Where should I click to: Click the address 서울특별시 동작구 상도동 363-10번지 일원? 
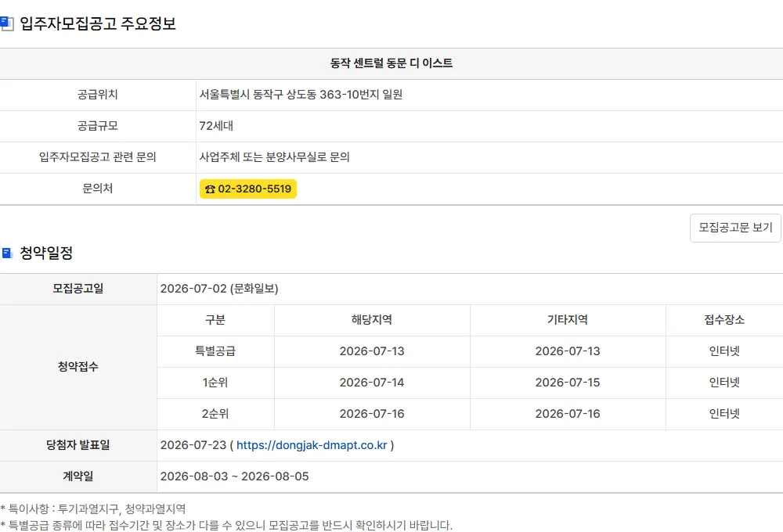[x=301, y=95]
